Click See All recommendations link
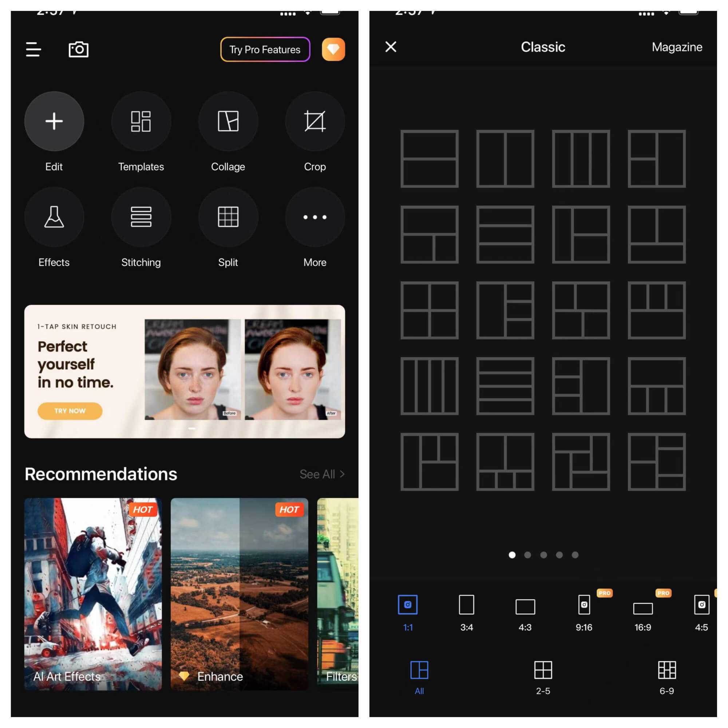Screen dimensions: 728x728 322,474
